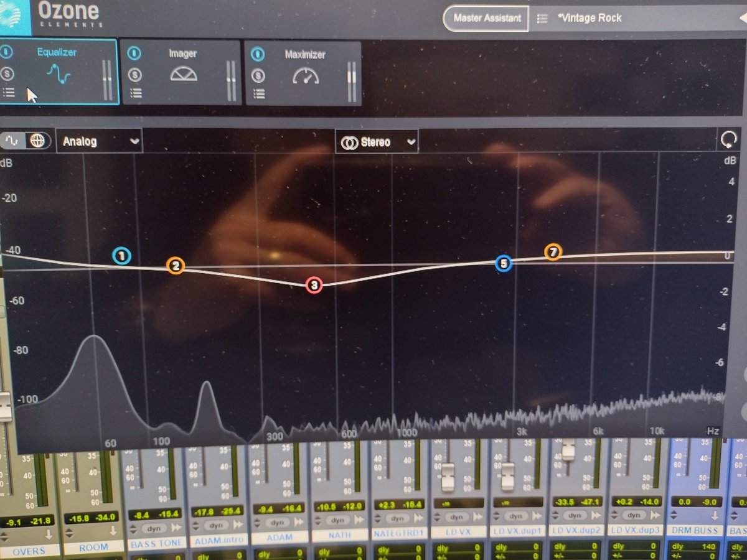The image size is (747, 560).
Task: Click the down arrow on the ROOM channel
Action: (x=113, y=531)
